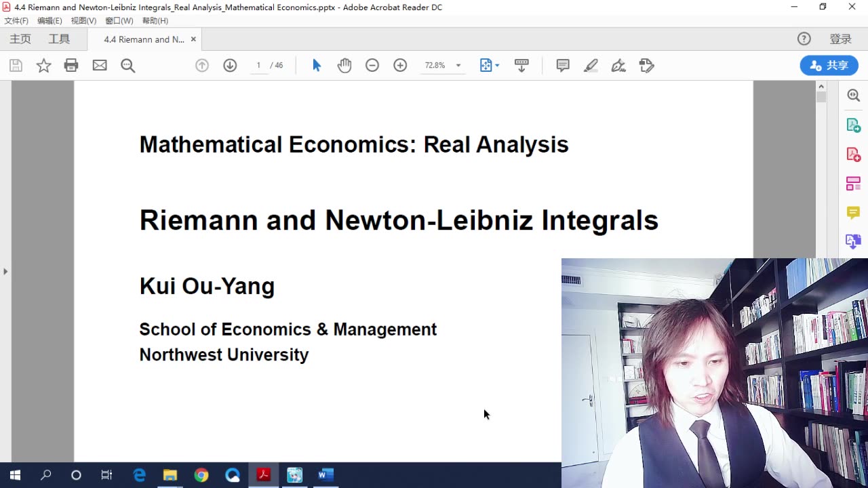Open the 窗口(W) menu
The image size is (868, 488).
point(119,21)
